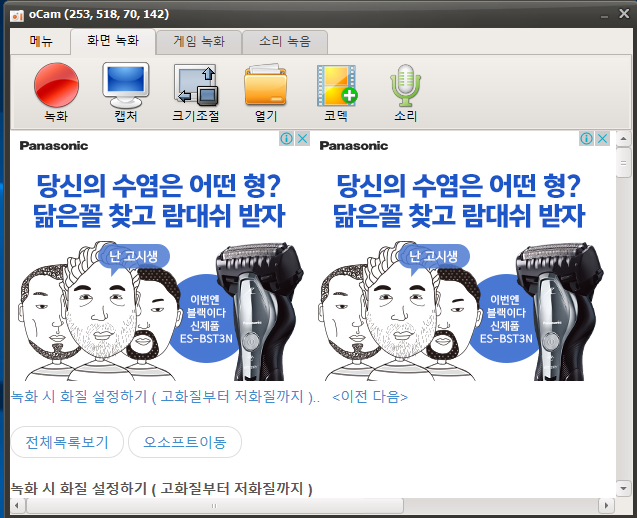Open the 메뉴 tab
Viewport: 637px width, 518px height.
41,41
